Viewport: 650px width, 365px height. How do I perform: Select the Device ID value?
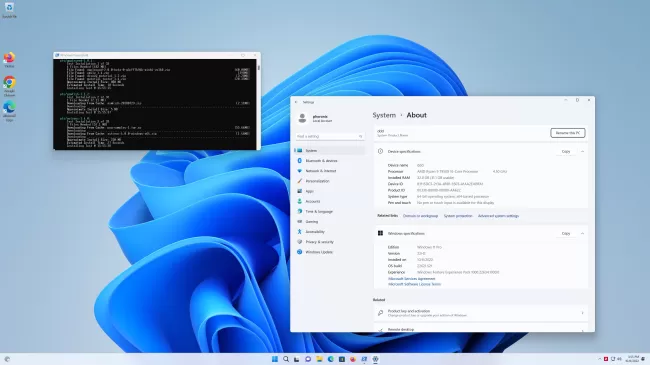pos(450,184)
